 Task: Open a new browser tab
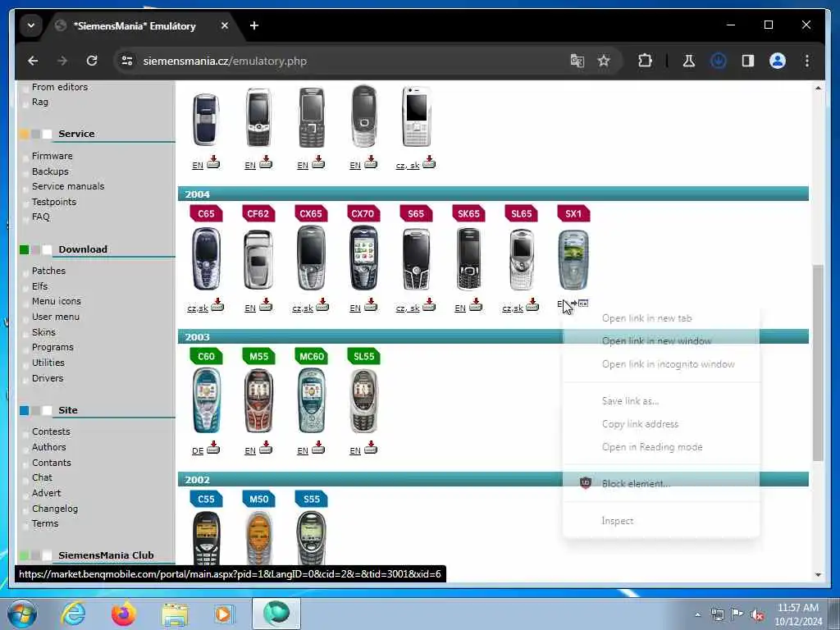click(254, 25)
